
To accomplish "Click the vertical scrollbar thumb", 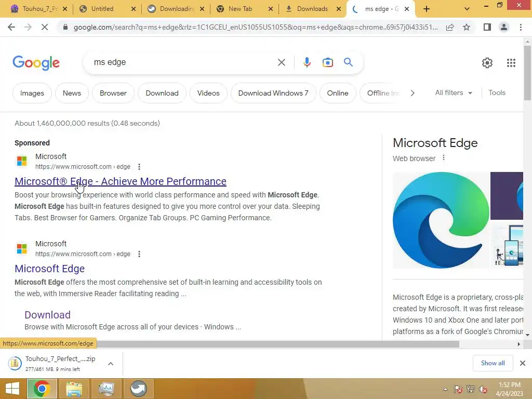I will (527, 73).
